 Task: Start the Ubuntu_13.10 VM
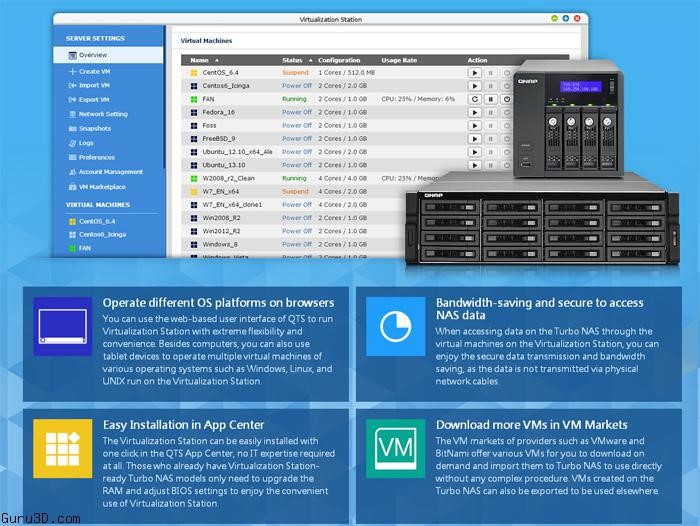pyautogui.click(x=475, y=165)
